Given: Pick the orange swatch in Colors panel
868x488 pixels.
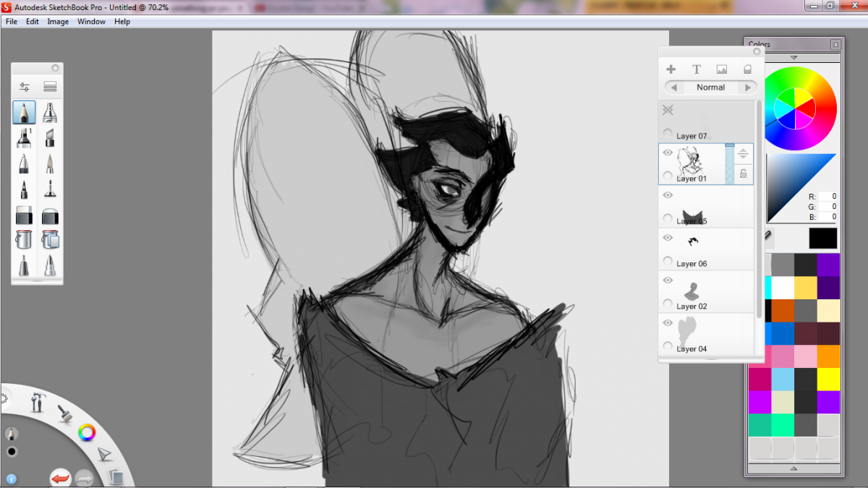Looking at the screenshot, I should point(829,356).
